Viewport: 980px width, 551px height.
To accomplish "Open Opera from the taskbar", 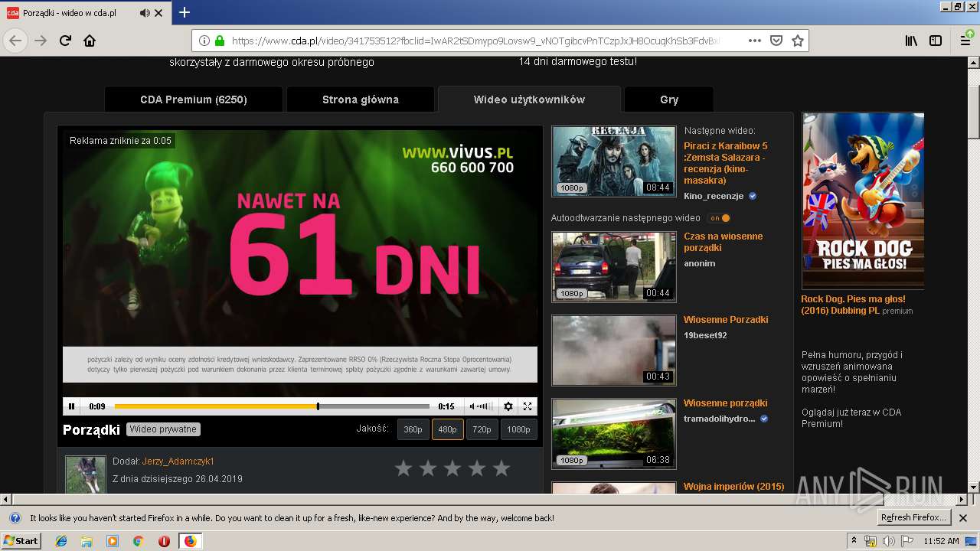I will click(164, 541).
